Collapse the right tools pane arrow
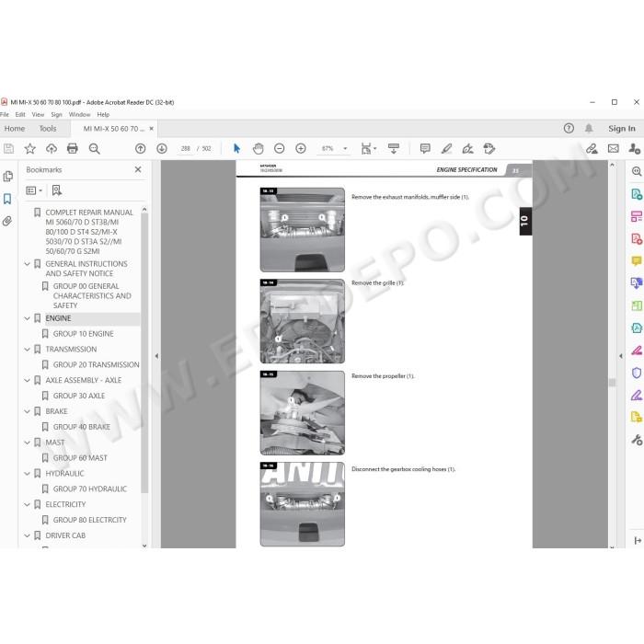The image size is (644, 644). (621, 356)
